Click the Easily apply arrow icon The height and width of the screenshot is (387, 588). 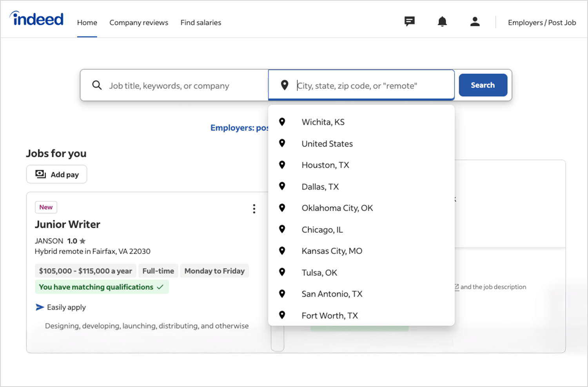pos(40,307)
